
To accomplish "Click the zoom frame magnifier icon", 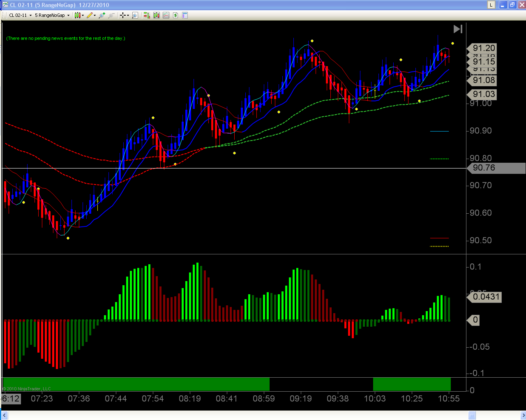I will click(x=135, y=15).
